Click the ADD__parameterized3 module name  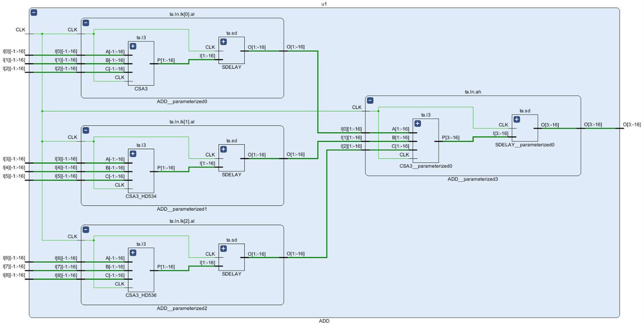pos(473,179)
